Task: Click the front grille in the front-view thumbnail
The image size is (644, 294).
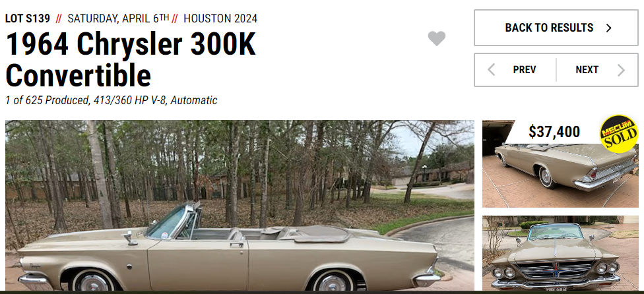Action: [x=556, y=270]
